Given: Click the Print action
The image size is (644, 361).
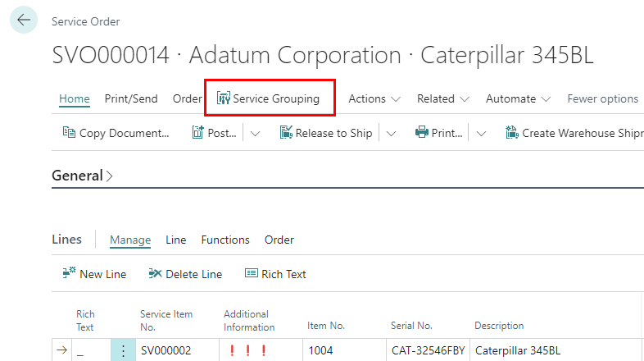Looking at the screenshot, I should tap(439, 133).
